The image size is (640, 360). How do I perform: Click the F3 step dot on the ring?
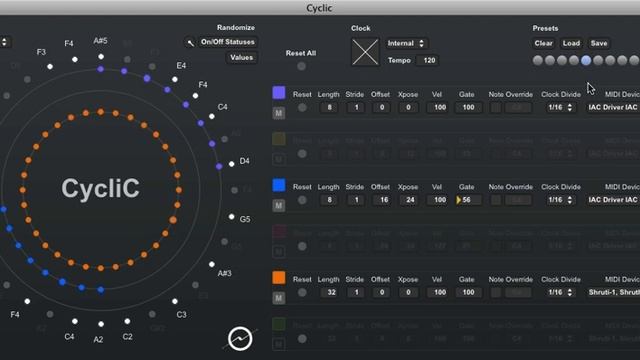coord(50,67)
